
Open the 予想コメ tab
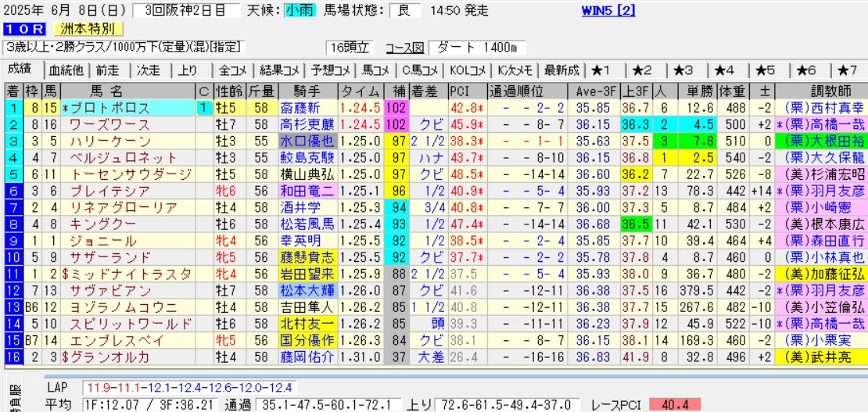(329, 70)
